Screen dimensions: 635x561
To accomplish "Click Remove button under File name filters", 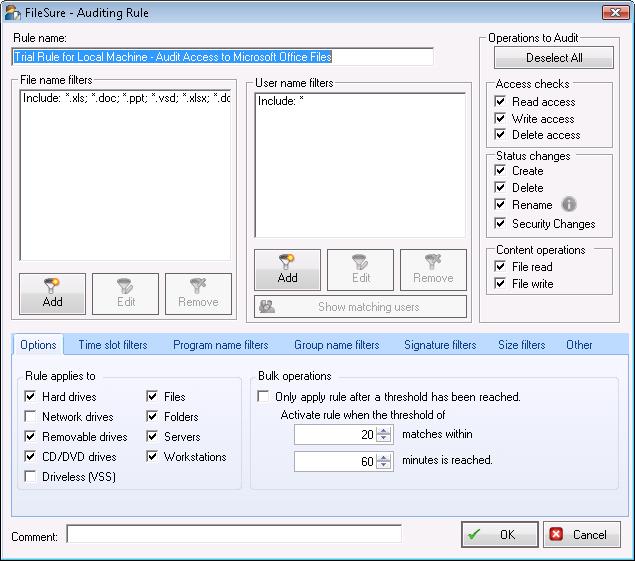I will click(198, 294).
